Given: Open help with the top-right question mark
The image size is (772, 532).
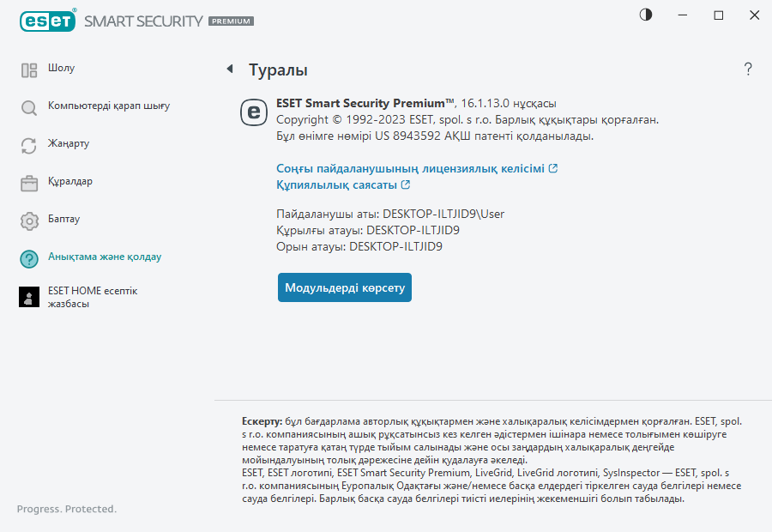Looking at the screenshot, I should coord(748,70).
